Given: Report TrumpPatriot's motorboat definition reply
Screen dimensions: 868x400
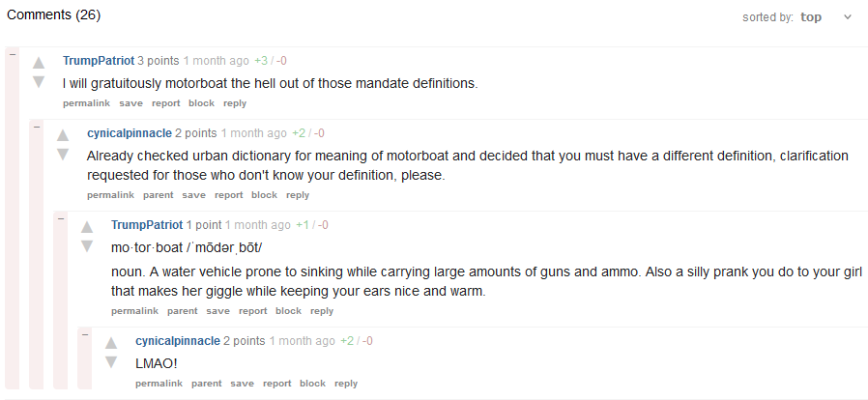Looking at the screenshot, I should [x=252, y=311].
